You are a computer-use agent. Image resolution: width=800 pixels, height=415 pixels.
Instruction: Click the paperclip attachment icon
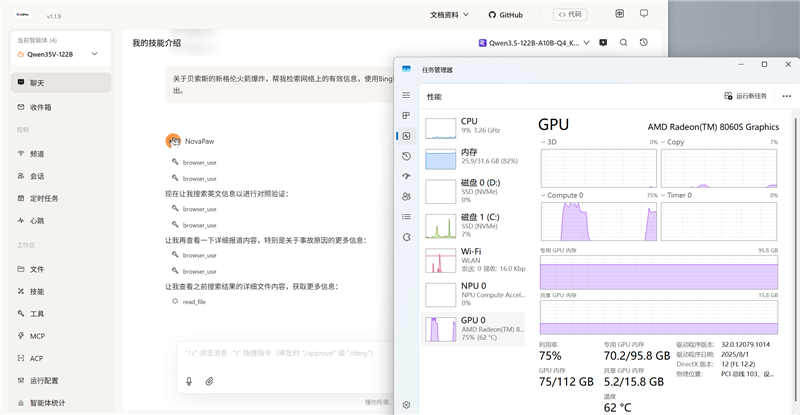tap(209, 381)
